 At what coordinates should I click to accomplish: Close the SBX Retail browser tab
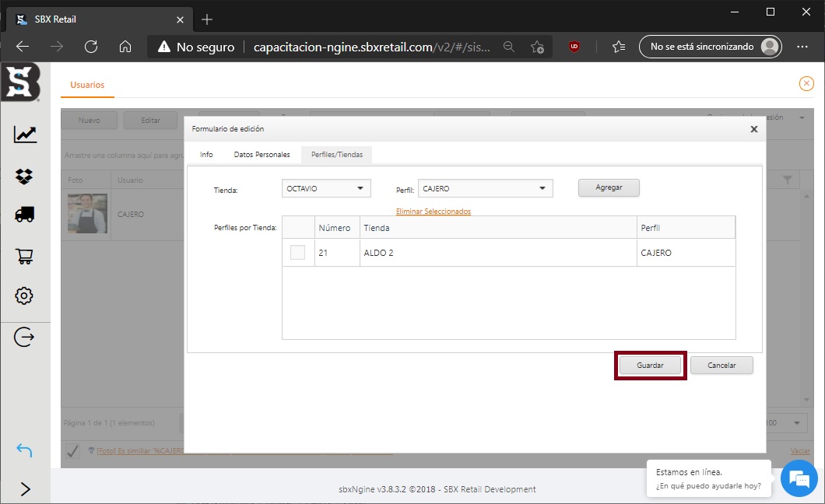tap(180, 19)
